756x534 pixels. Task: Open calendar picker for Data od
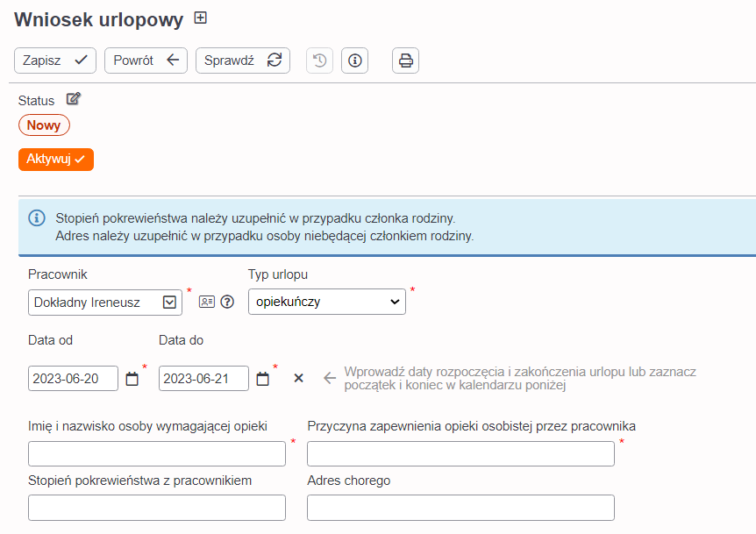pos(132,379)
